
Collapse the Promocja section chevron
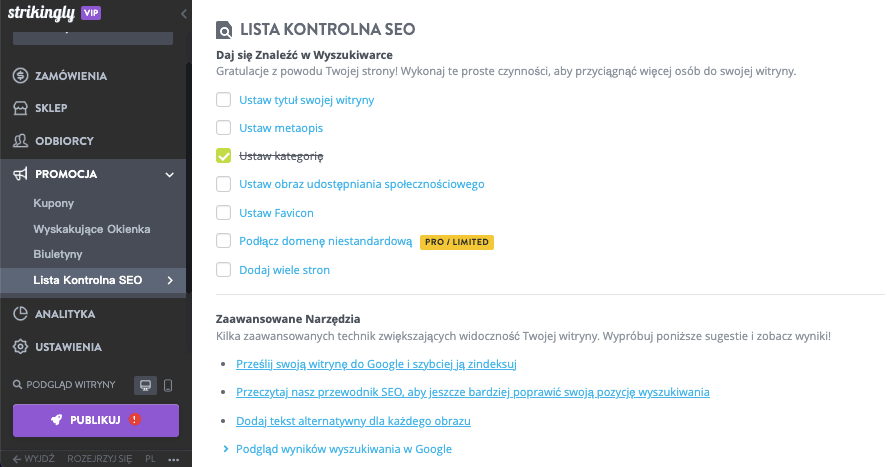point(170,174)
